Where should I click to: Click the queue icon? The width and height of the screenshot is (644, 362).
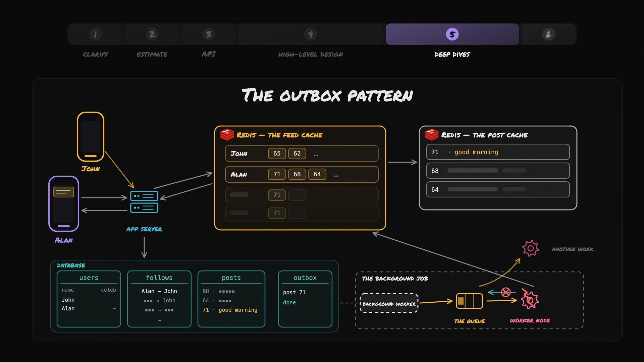point(470,301)
